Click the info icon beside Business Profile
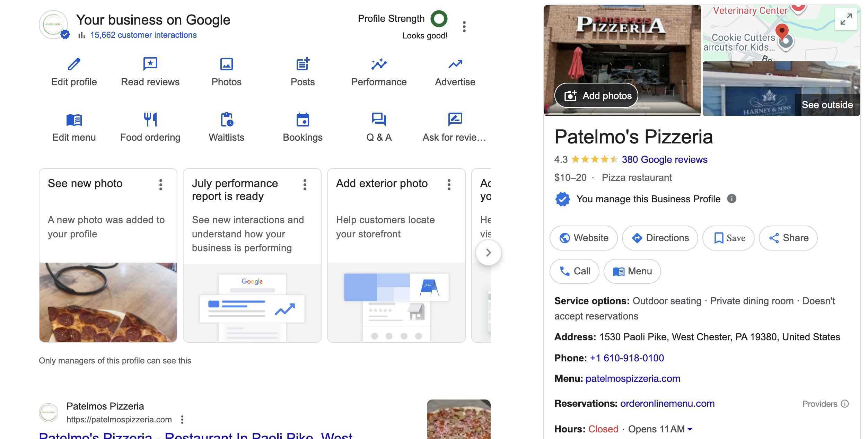The image size is (868, 439). coord(732,199)
